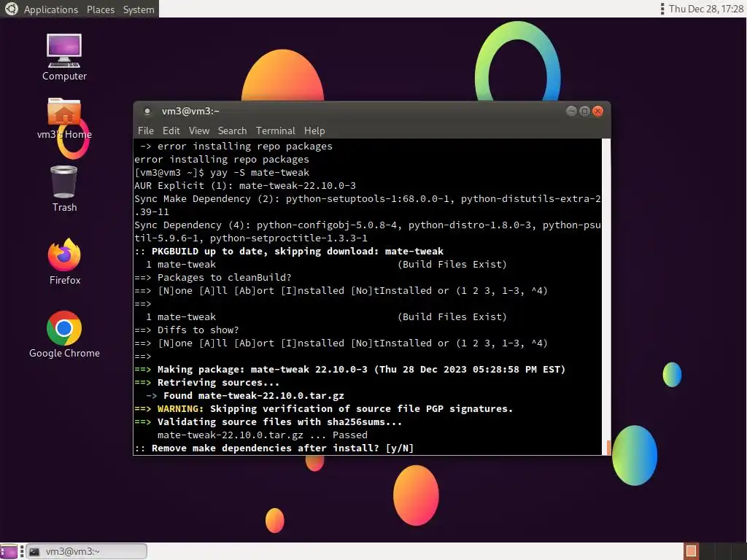The height and width of the screenshot is (560, 747).
Task: Open the Applications menu
Action: pos(50,9)
